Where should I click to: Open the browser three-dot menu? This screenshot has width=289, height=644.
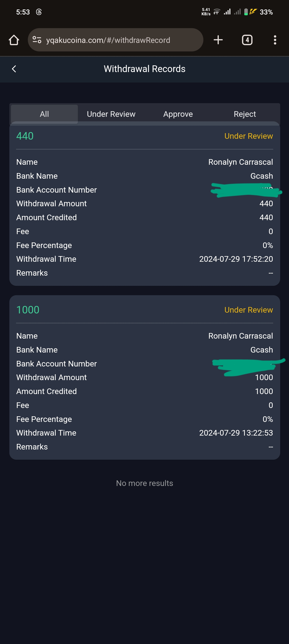pos(275,40)
